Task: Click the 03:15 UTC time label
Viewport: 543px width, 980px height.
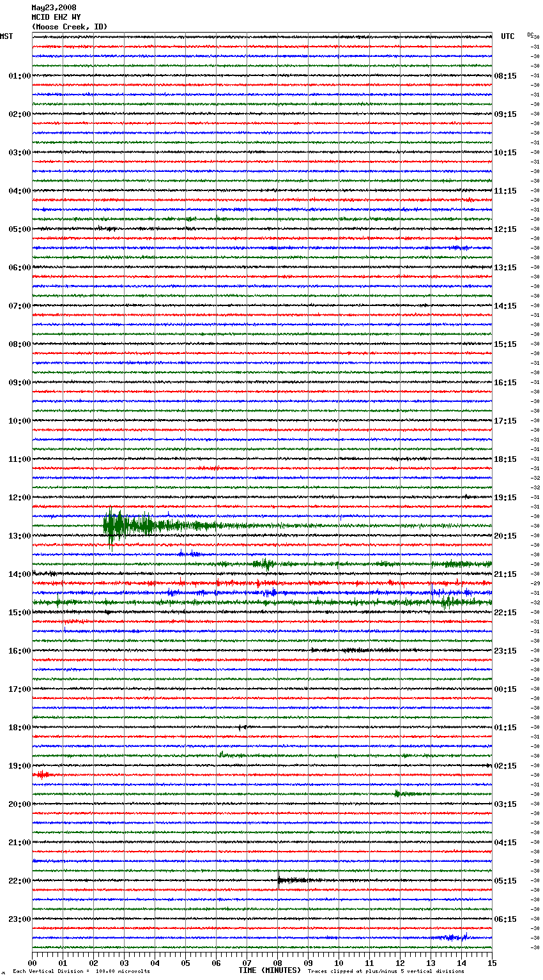Action: 505,804
